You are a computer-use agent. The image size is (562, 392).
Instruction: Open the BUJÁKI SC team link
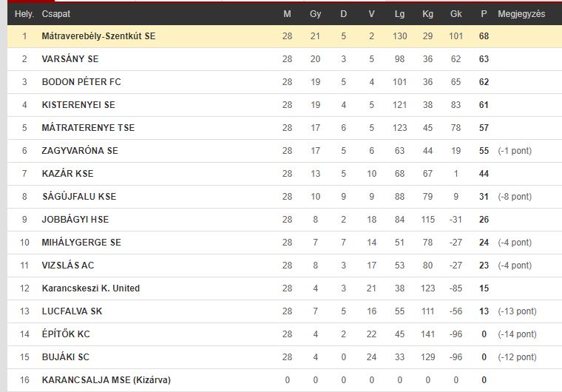(x=66, y=357)
